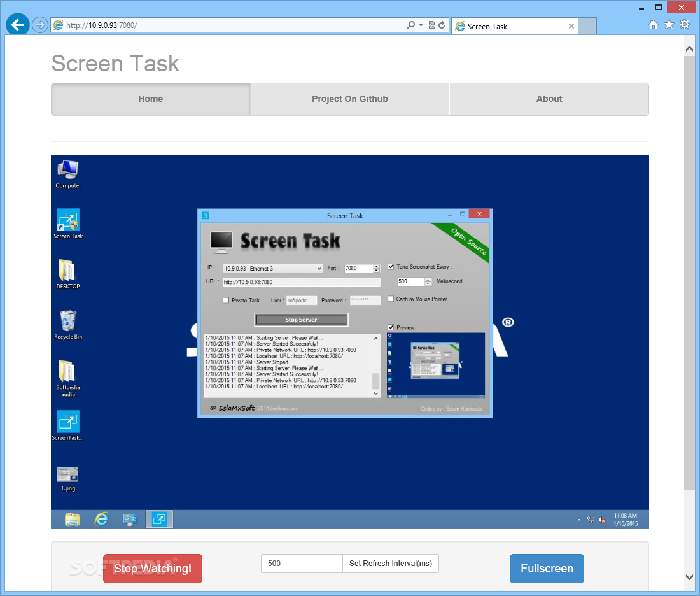The height and width of the screenshot is (596, 700).
Task: Click the browser page vertical scrollbar thumb
Action: tap(690, 273)
